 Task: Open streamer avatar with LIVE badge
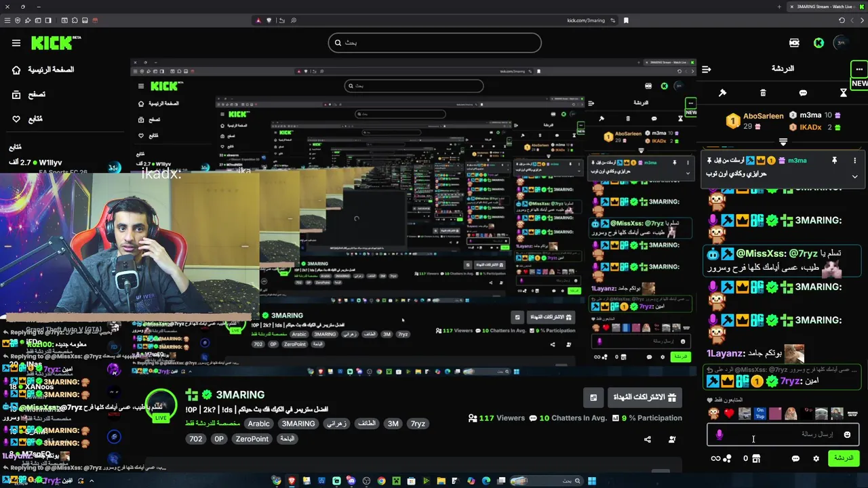pos(161,406)
